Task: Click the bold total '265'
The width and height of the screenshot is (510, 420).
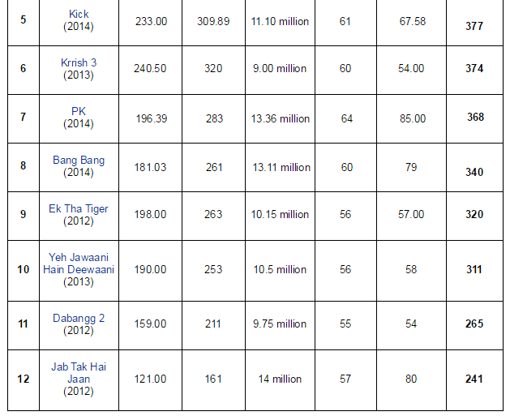Action: [x=474, y=324]
